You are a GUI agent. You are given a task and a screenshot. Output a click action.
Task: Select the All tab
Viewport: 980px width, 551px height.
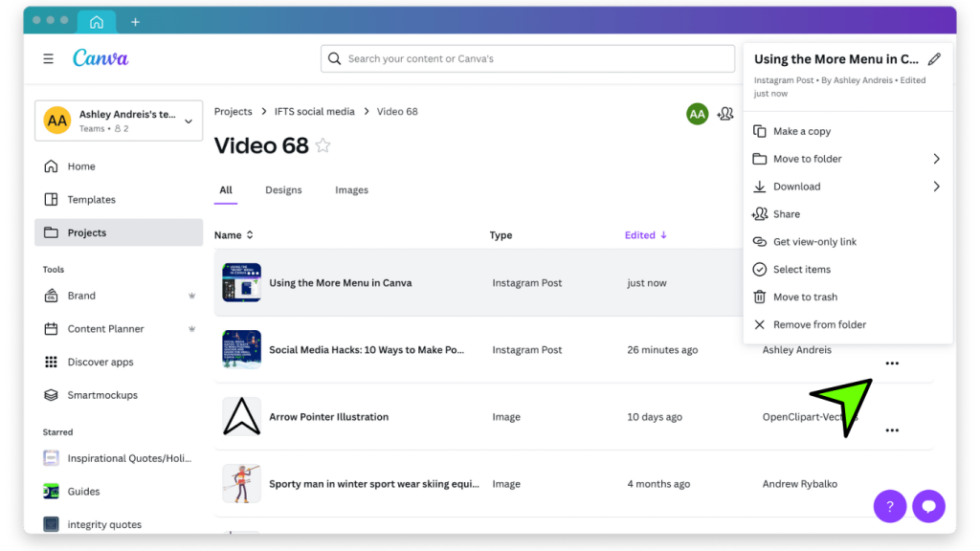(x=226, y=190)
